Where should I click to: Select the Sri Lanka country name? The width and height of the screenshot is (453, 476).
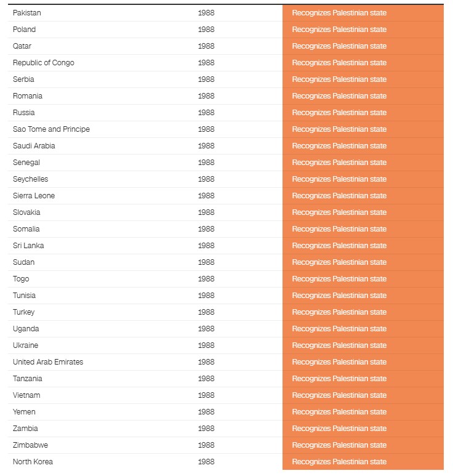28,246
